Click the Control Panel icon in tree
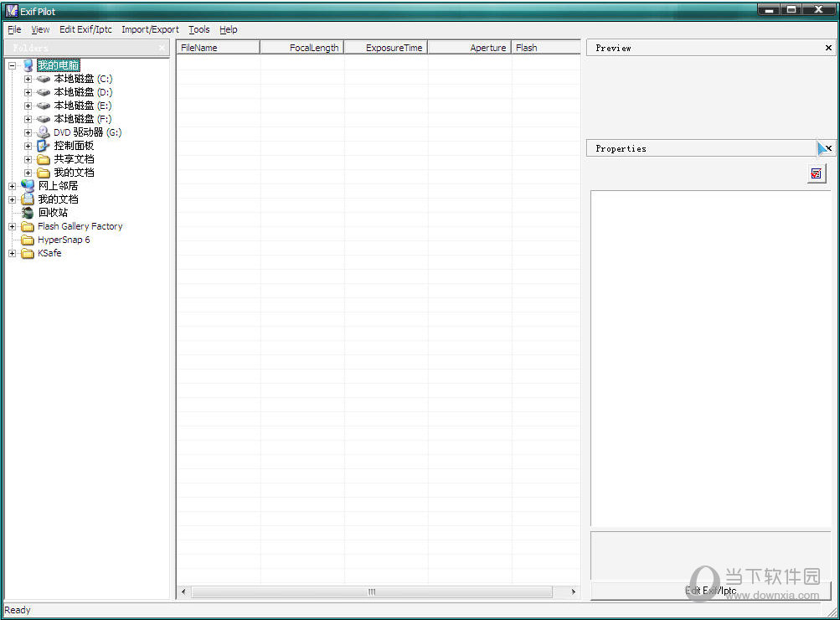Image resolution: width=840 pixels, height=620 pixels. 43,146
